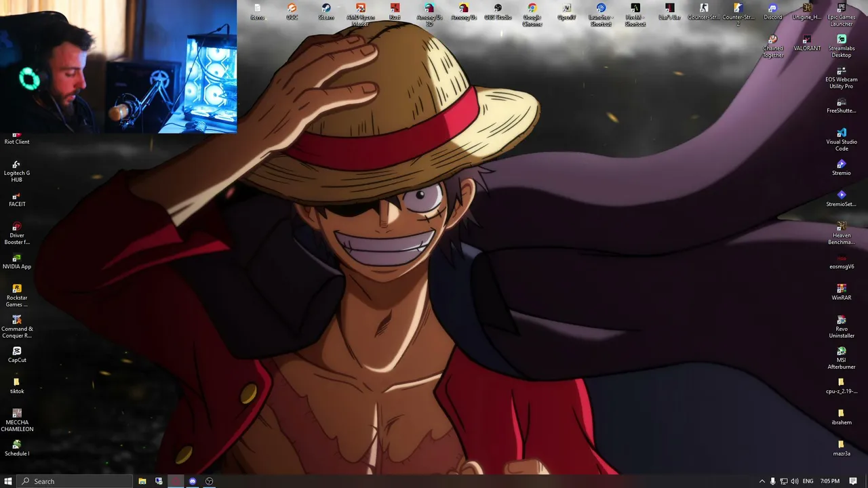Screen dimensions: 868x488
Task: Select the CapCut desktop shortcut
Action: click(x=17, y=354)
